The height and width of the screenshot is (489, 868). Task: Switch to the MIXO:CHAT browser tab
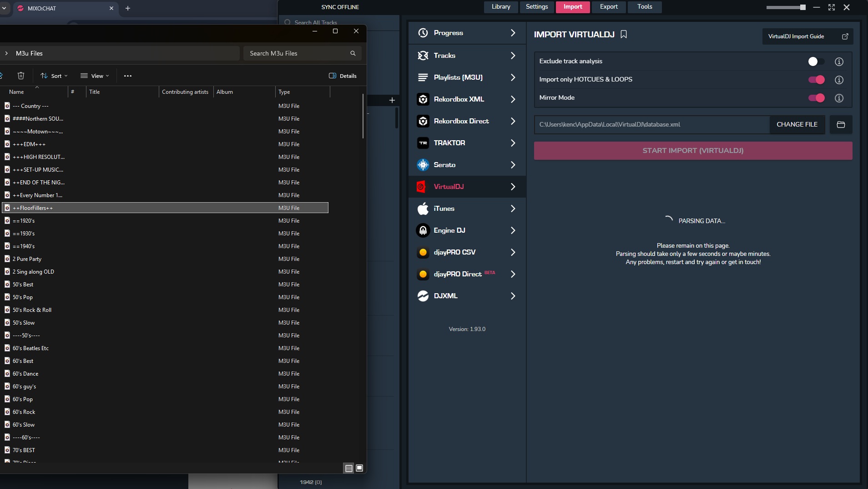[x=66, y=8]
